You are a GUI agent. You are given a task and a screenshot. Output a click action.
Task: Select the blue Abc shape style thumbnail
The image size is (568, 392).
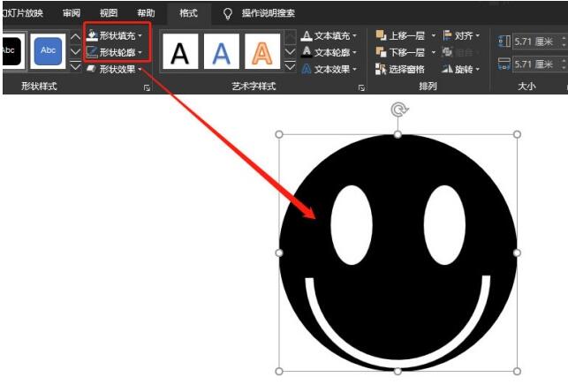coord(48,51)
